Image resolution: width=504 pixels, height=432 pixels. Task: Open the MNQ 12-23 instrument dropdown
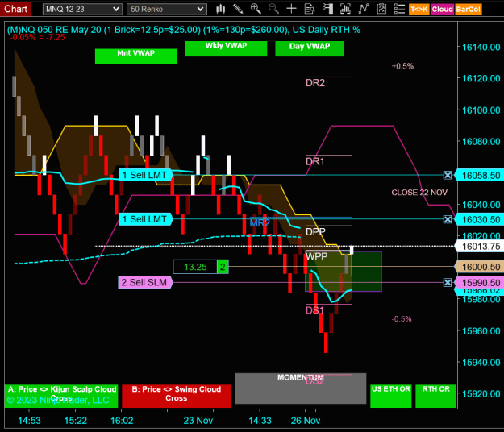82,10
